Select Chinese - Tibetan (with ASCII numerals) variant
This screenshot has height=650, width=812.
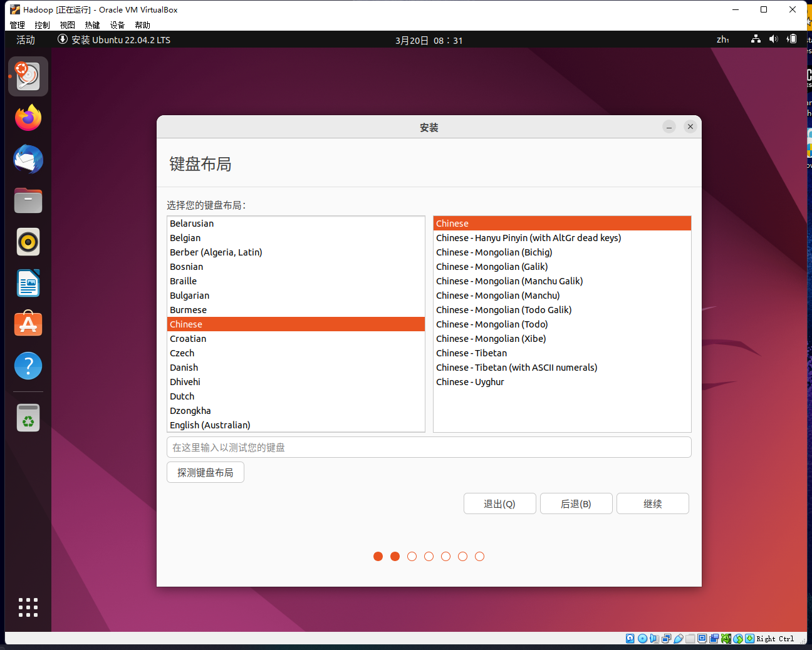[562, 368]
